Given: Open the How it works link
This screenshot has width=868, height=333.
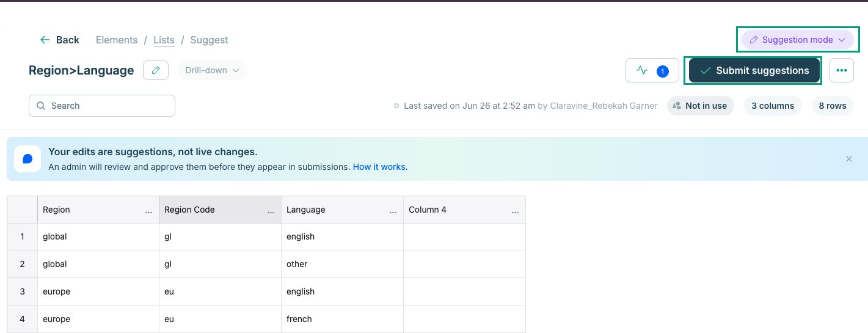Looking at the screenshot, I should (380, 167).
